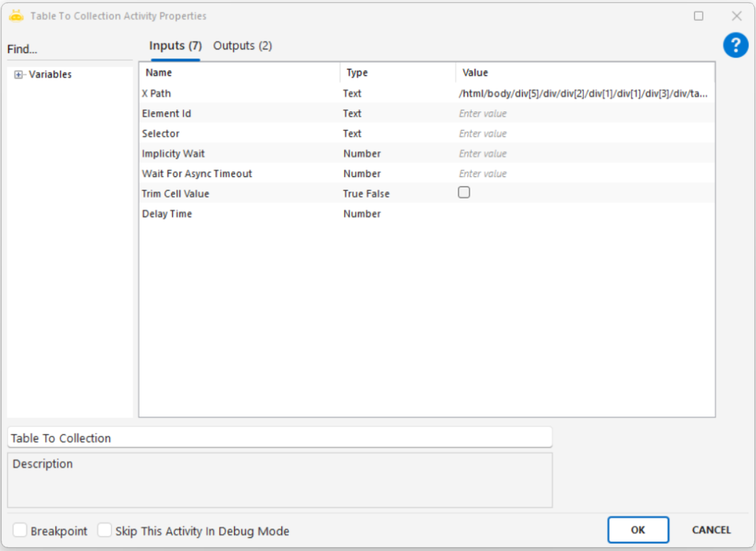Click the blue help question mark icon
Viewport: 756px width, 551px height.
coord(735,46)
